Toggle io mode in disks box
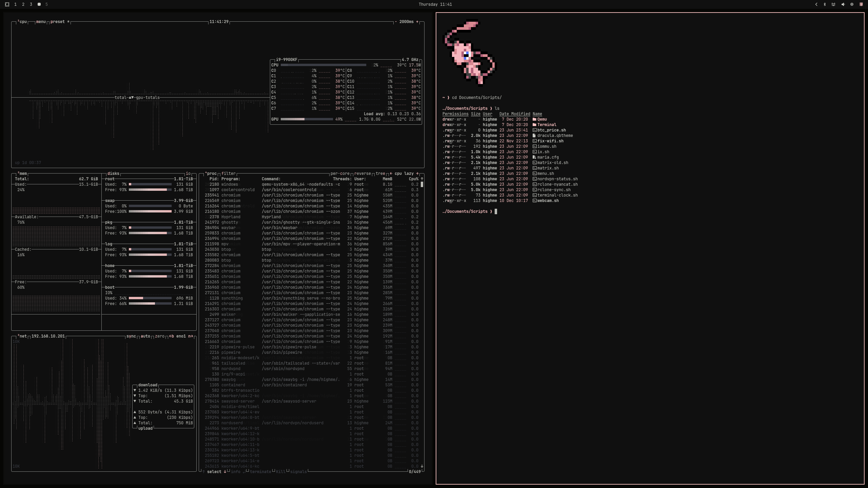Viewport: 868px width, 488px height. 188,174
